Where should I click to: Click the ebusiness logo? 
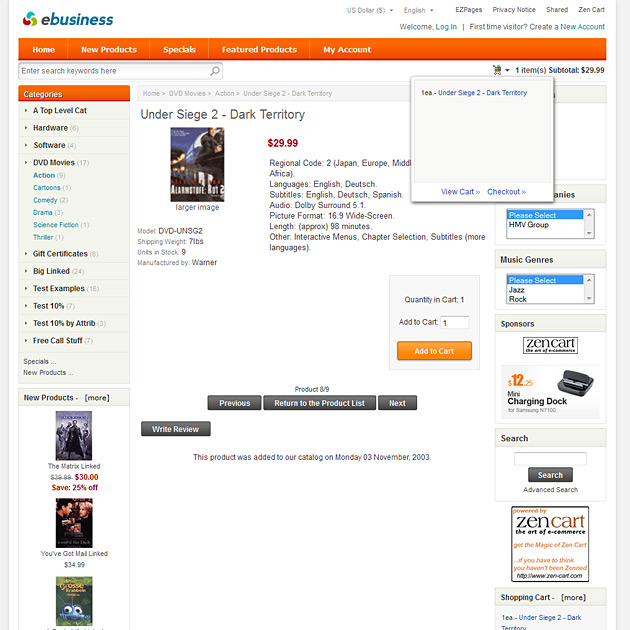click(68, 19)
